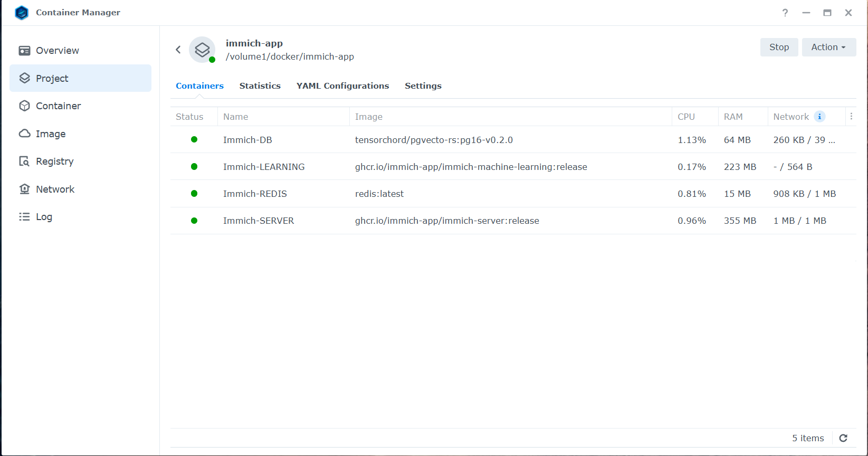Click the immich-server:release image cell
This screenshot has width=868, height=456.
pos(447,221)
